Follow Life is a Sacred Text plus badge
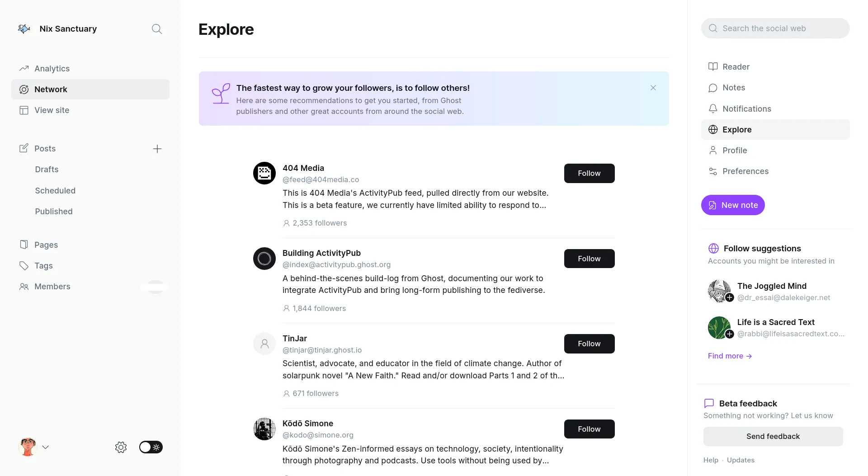Image resolution: width=868 pixels, height=476 pixels. 730,334
